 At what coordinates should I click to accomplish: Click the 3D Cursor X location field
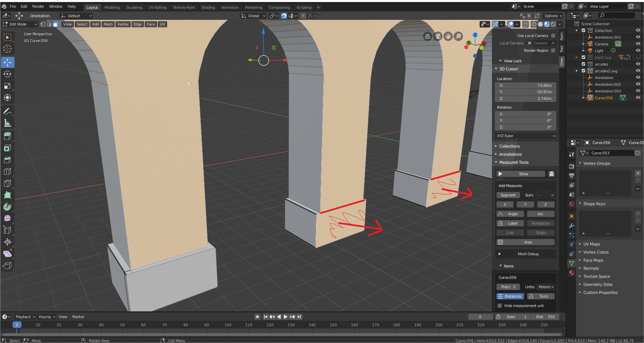(x=526, y=85)
